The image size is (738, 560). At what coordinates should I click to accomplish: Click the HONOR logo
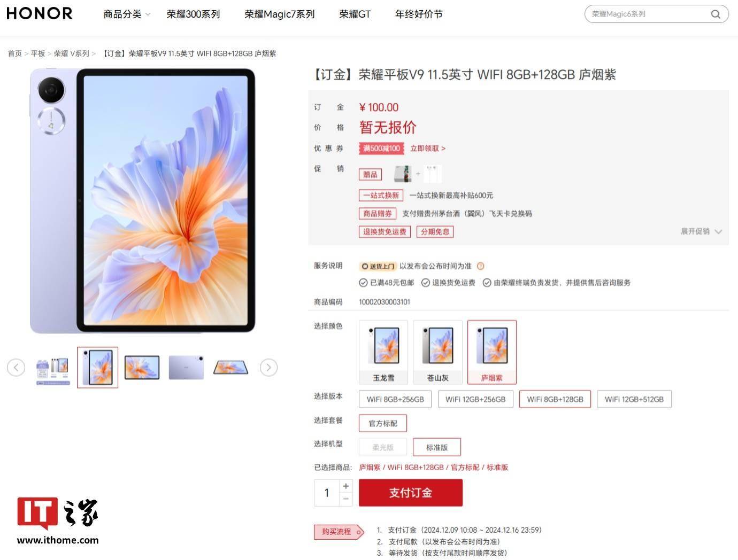40,13
